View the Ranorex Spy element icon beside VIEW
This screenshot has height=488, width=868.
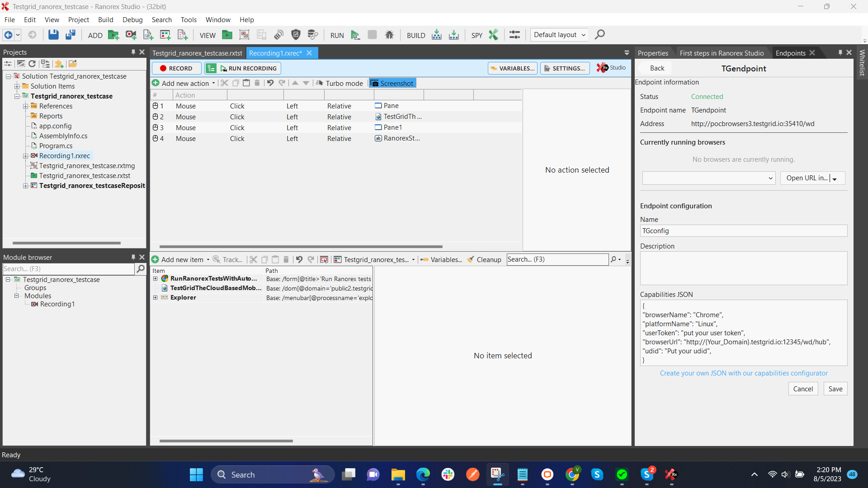point(244,35)
